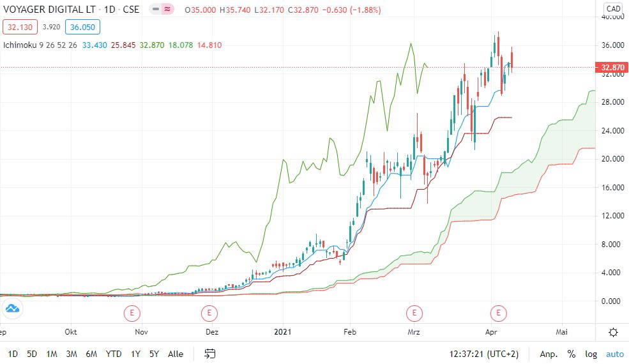
Task: Click the 20.000 price axis label
Action: pos(612,159)
